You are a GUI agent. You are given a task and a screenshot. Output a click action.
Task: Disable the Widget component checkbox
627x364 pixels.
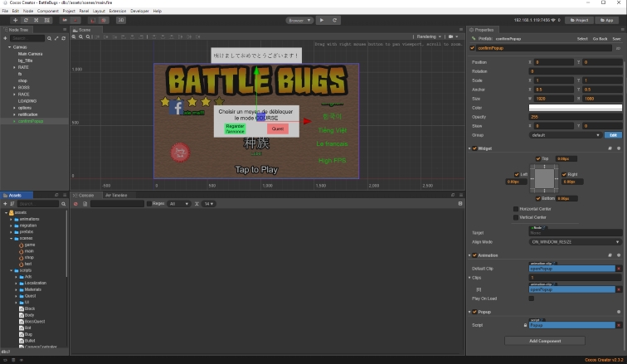(474, 148)
